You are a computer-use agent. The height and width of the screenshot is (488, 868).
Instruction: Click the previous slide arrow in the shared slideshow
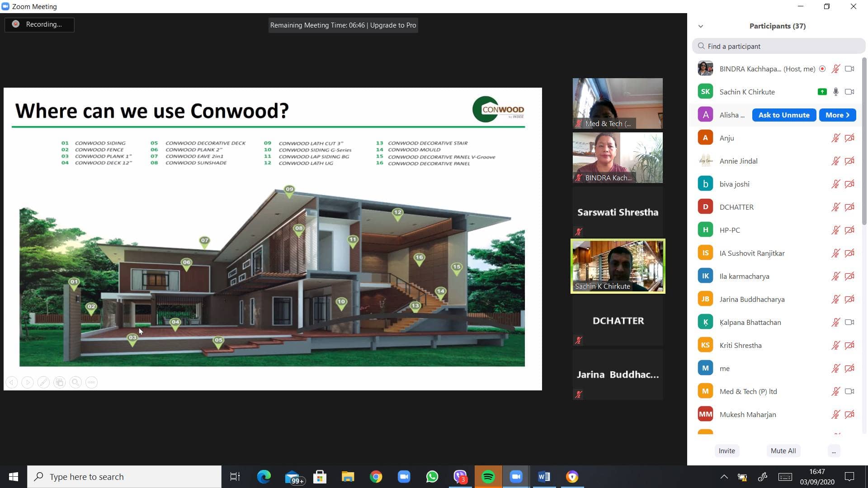pos(12,382)
